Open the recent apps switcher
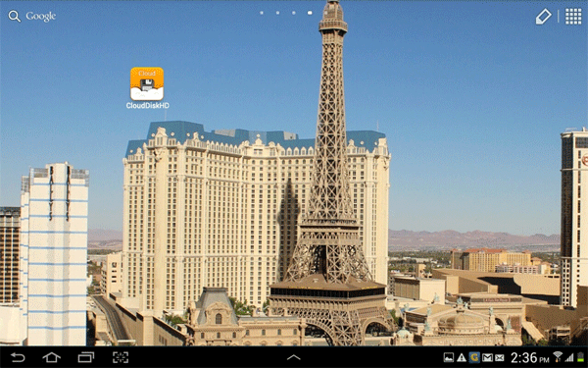This screenshot has height=368, width=588. 86,357
